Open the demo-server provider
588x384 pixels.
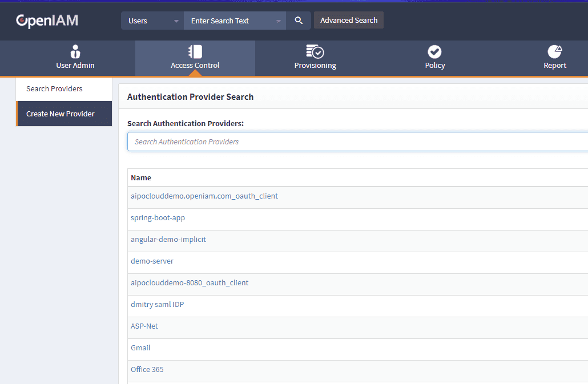[152, 261]
